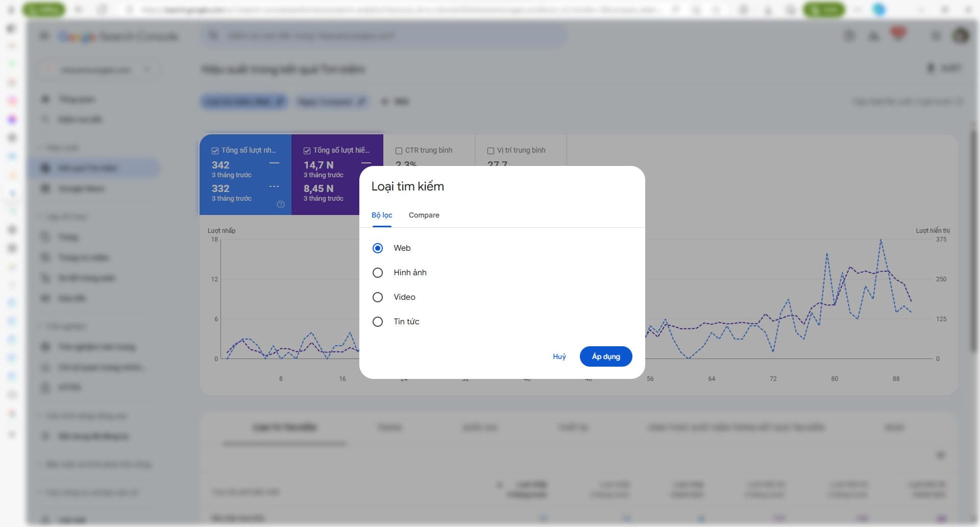The image size is (980, 527).
Task: Edit the date range filter chip
Action: 332,102
